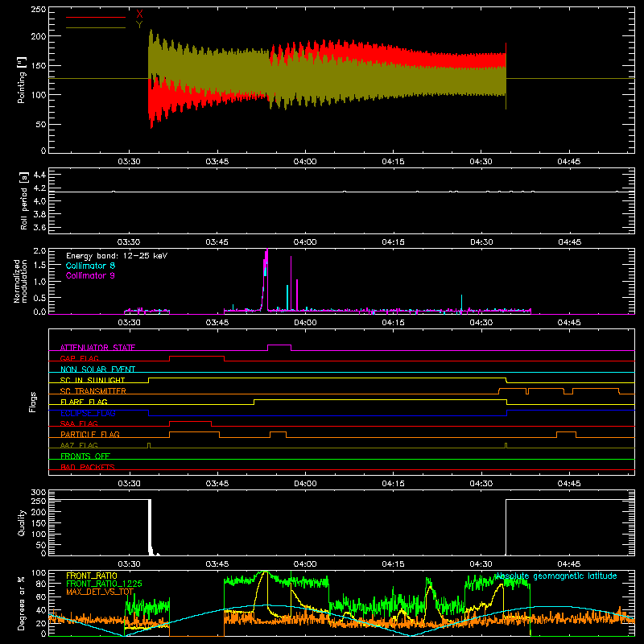This screenshot has width=644, height=644.
Task: Click the Pointing axis label
Action: tap(22, 80)
